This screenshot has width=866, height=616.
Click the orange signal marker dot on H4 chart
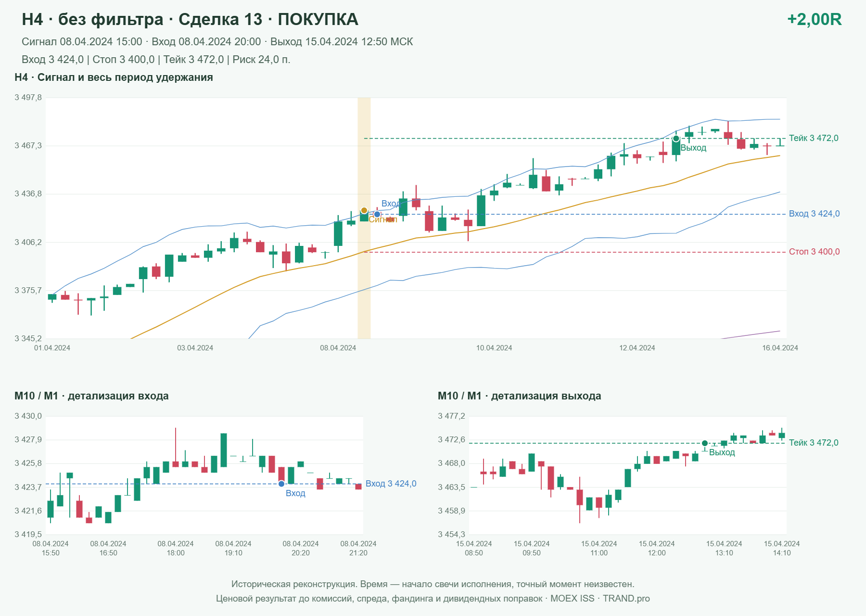coord(364,210)
